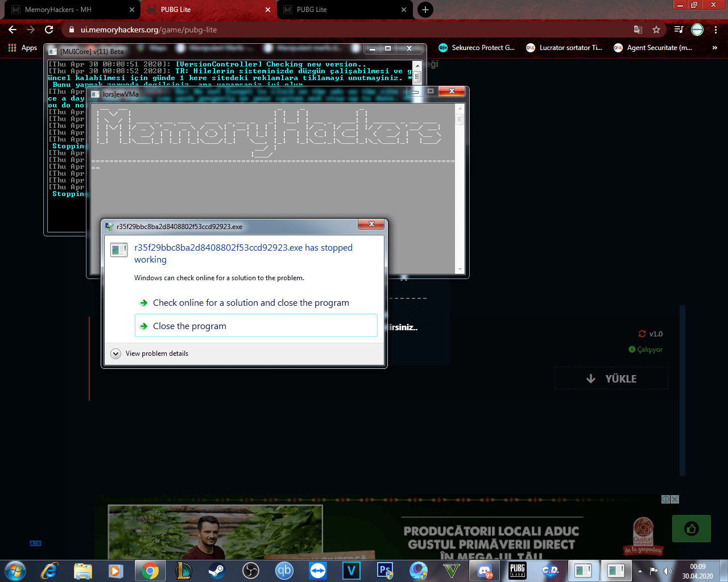Image resolution: width=728 pixels, height=582 pixels.
Task: Click the site info lock icon
Action: (x=71, y=30)
